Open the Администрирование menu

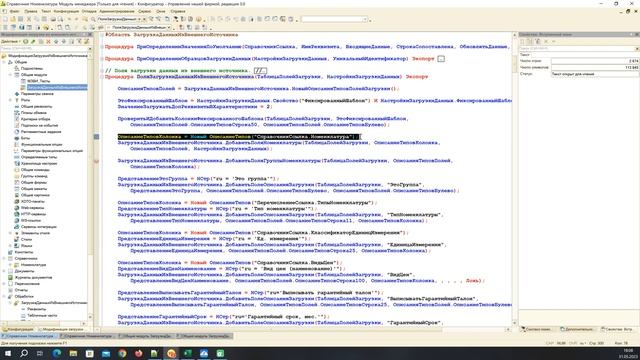(117, 11)
